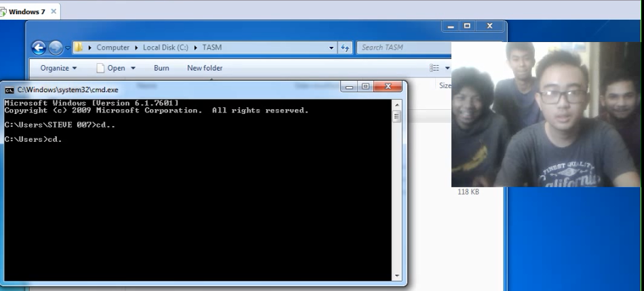
Task: Open the view options dropdown arrow
Action: click(x=447, y=68)
